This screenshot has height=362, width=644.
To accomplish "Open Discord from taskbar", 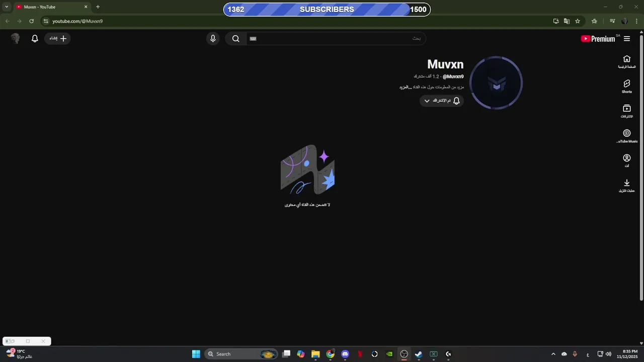I will [345, 354].
